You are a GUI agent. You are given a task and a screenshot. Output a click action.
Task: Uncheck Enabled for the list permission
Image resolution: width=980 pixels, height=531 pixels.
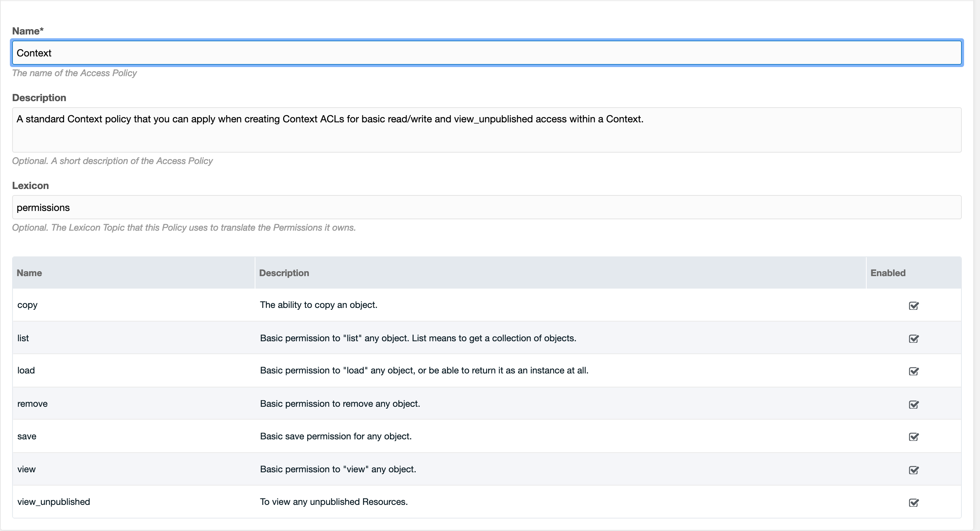pos(914,339)
